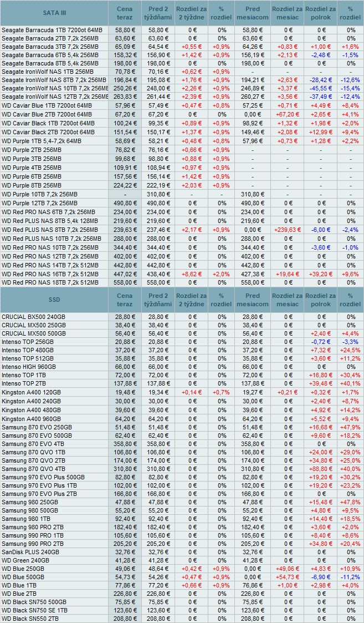Click the +8,62 € two-week difference
The image size is (364, 623).
tap(191, 274)
